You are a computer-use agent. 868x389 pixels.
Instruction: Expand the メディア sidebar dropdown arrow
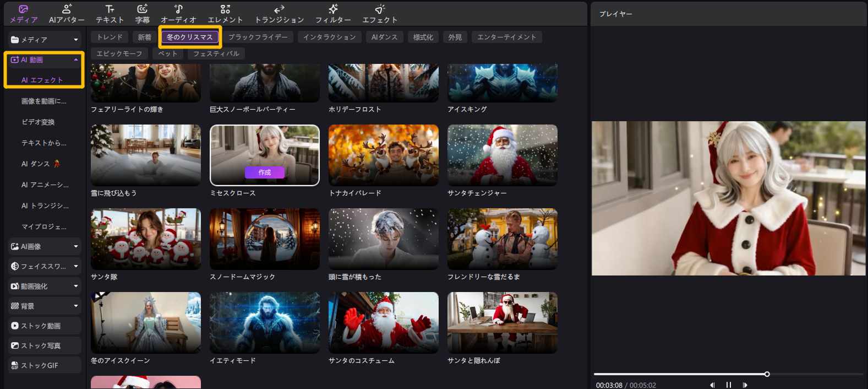[76, 40]
